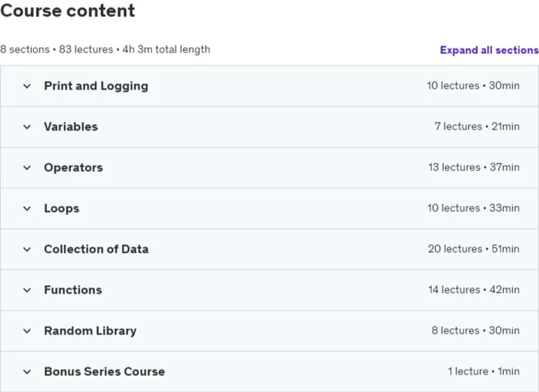Expand Collection of Data section heading
The image size is (539, 392).
96,250
